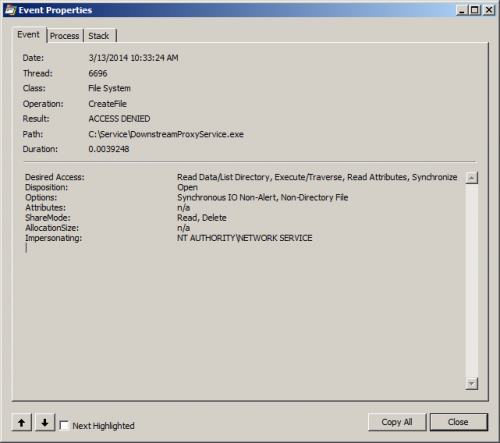Click the details scrollbar up arrow
This screenshot has height=443, width=500.
pyautogui.click(x=472, y=178)
